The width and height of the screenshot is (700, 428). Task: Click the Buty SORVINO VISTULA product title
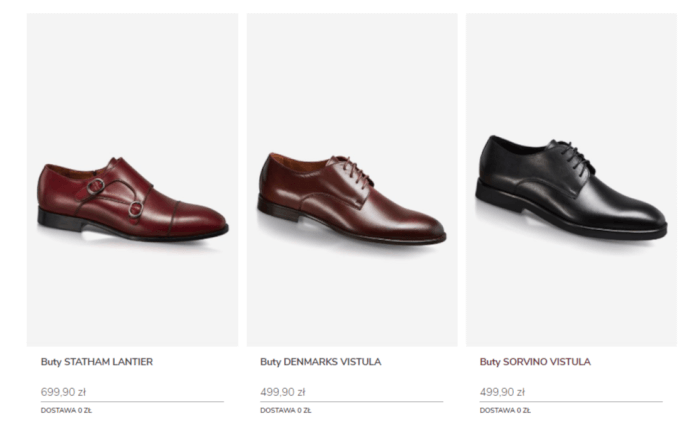[535, 362]
